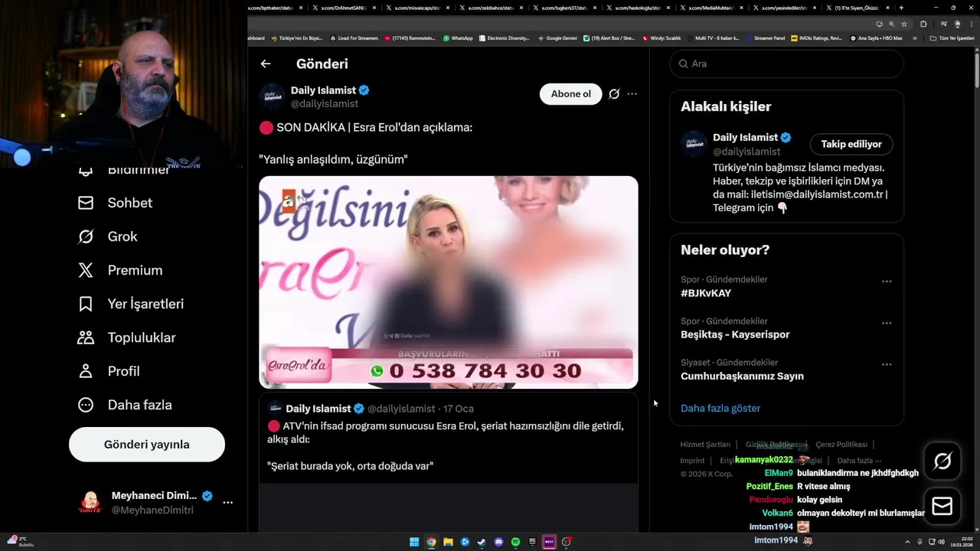Open options for Beşiktaş - Kayserispor trend
Image resolution: width=980 pixels, height=551 pixels.
point(887,323)
